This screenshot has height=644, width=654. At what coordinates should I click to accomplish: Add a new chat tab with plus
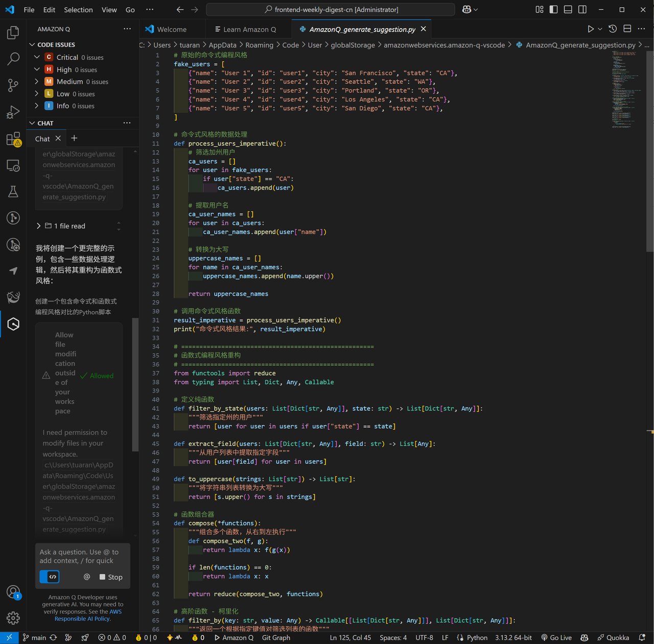click(x=74, y=138)
